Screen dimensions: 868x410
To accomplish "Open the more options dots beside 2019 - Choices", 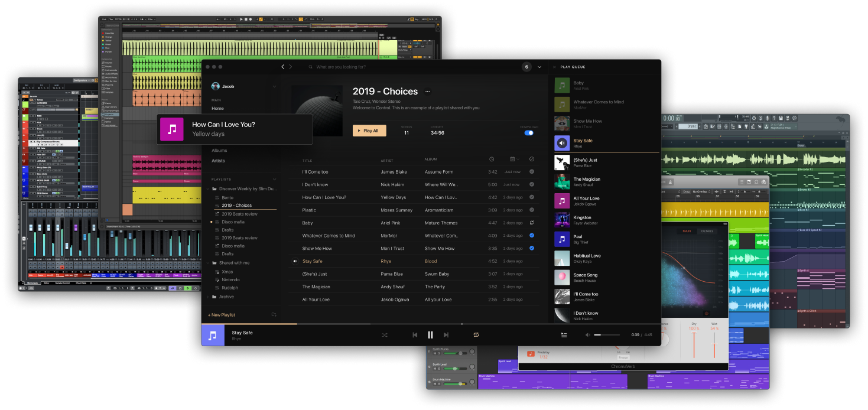I will click(x=428, y=92).
